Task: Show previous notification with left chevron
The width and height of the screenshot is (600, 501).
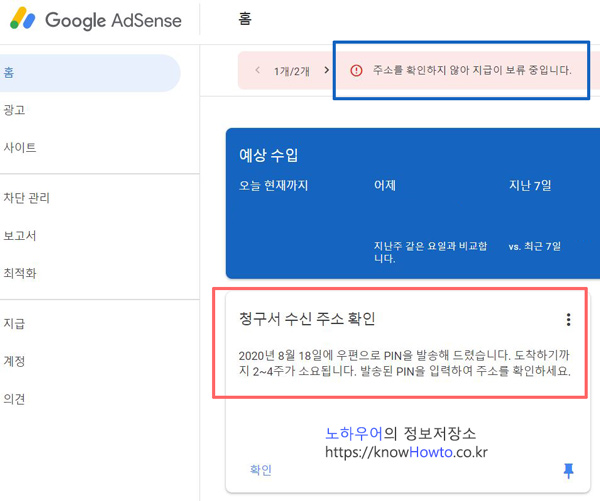Action: coord(258,70)
